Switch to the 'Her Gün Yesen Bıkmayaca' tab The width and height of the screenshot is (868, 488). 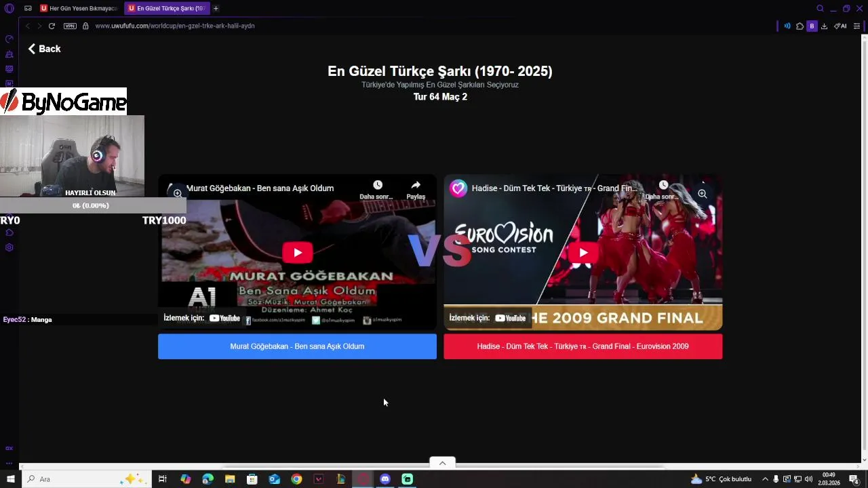[x=79, y=8]
